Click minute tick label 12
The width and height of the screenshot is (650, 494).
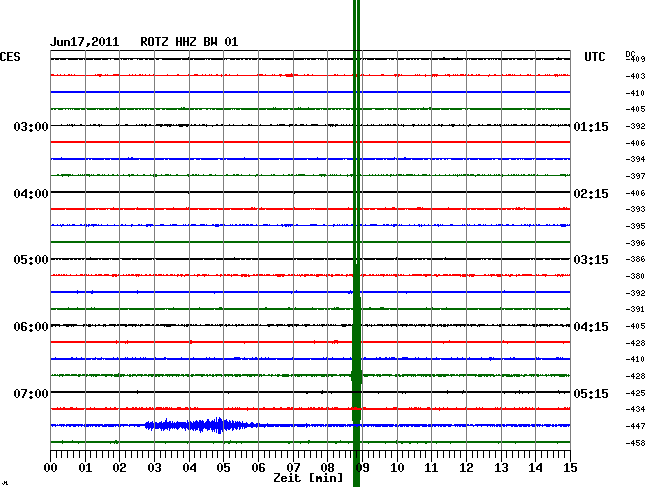click(x=466, y=468)
